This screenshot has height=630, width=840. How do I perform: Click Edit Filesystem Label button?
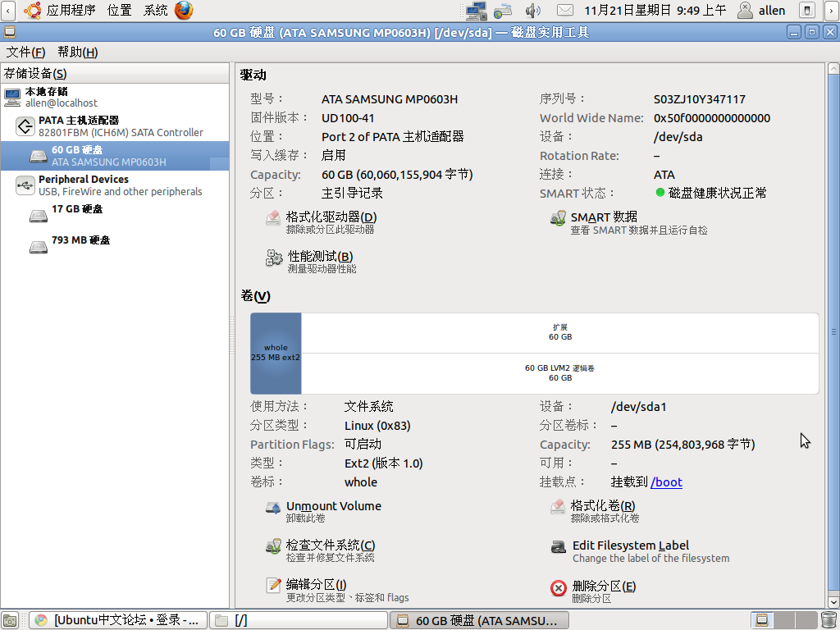[x=640, y=550]
